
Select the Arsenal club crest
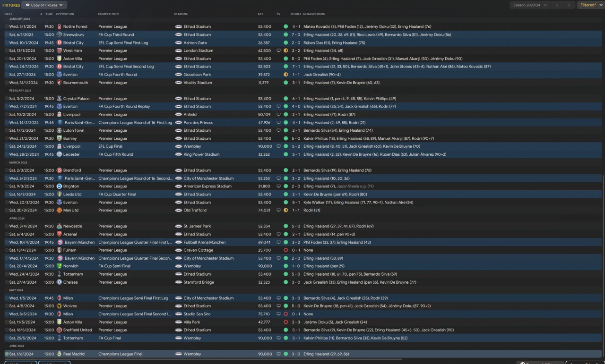pyautogui.click(x=59, y=234)
